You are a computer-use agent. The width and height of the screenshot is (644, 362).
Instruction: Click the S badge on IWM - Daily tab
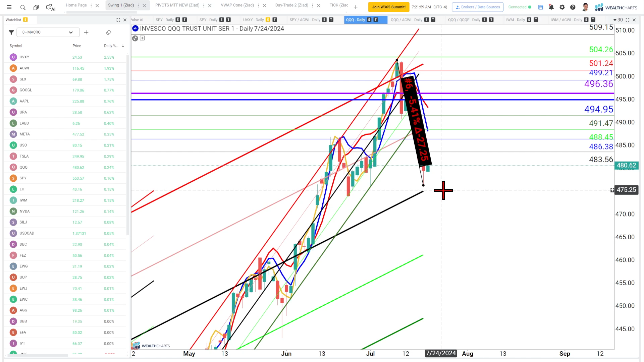pos(529,20)
